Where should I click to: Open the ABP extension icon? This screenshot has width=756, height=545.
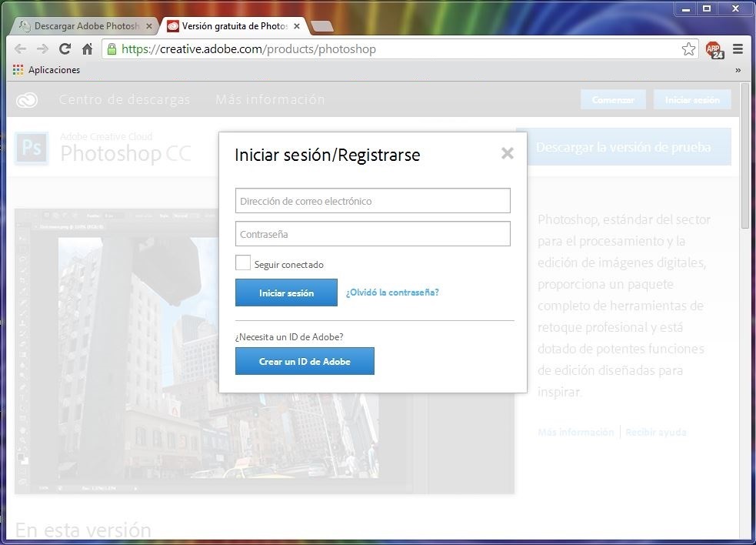714,49
